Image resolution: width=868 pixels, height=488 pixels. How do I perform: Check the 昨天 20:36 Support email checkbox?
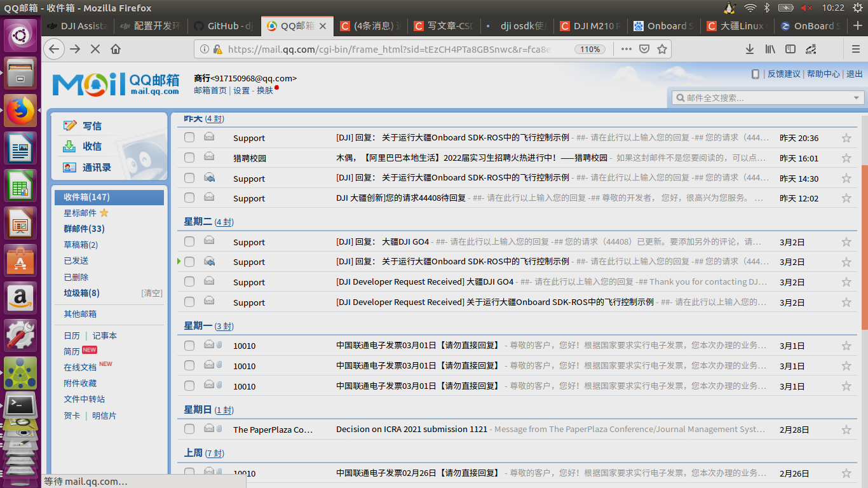point(189,137)
